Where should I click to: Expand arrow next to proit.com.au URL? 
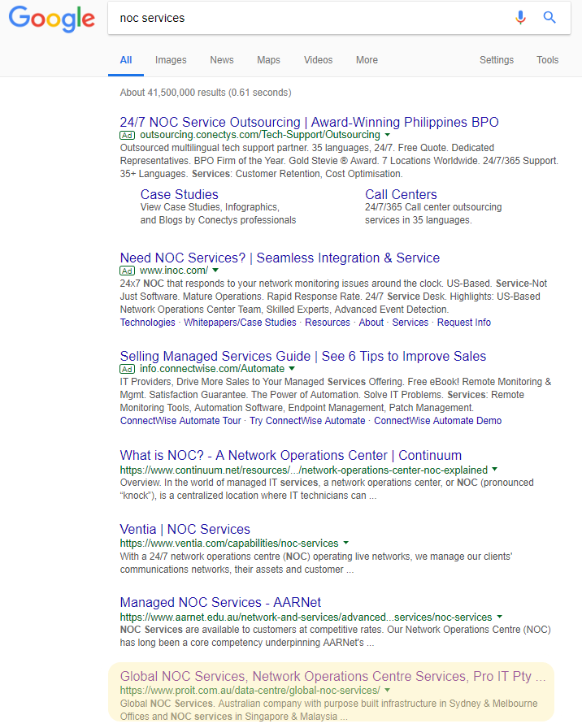tap(388, 690)
